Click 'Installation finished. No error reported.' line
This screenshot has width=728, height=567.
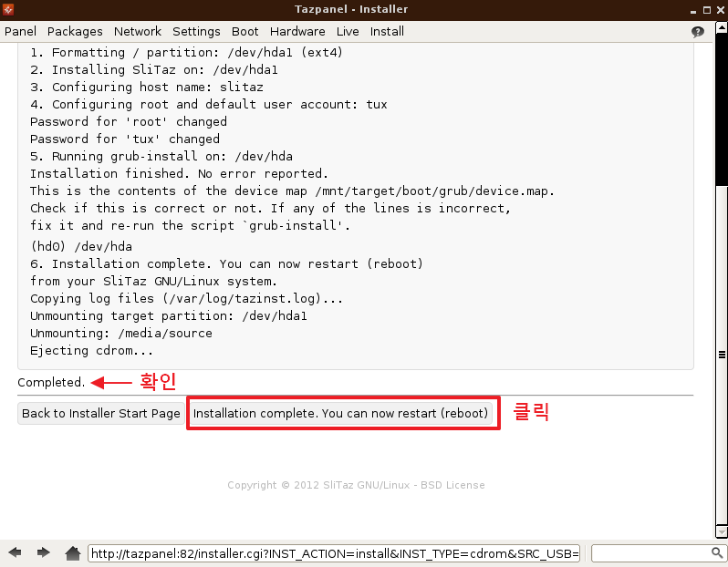pyautogui.click(x=179, y=173)
